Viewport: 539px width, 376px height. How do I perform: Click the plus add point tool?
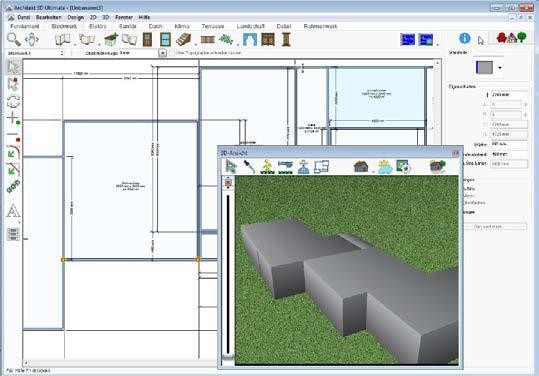13,118
